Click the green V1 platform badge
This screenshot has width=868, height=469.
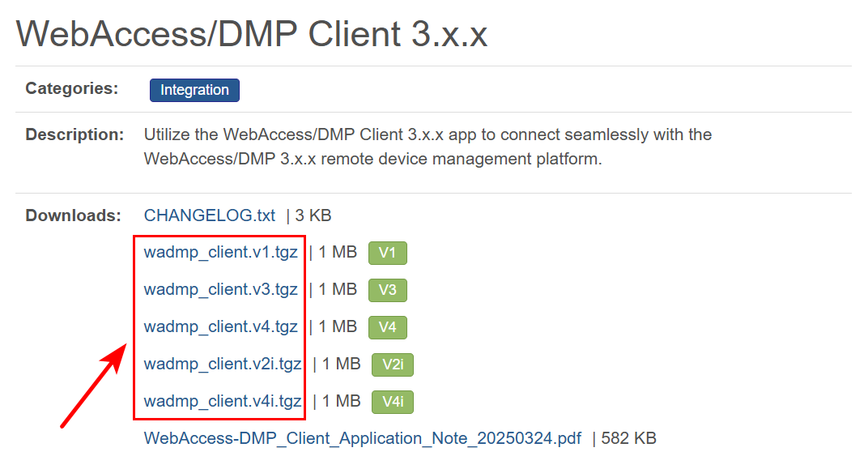[387, 254]
